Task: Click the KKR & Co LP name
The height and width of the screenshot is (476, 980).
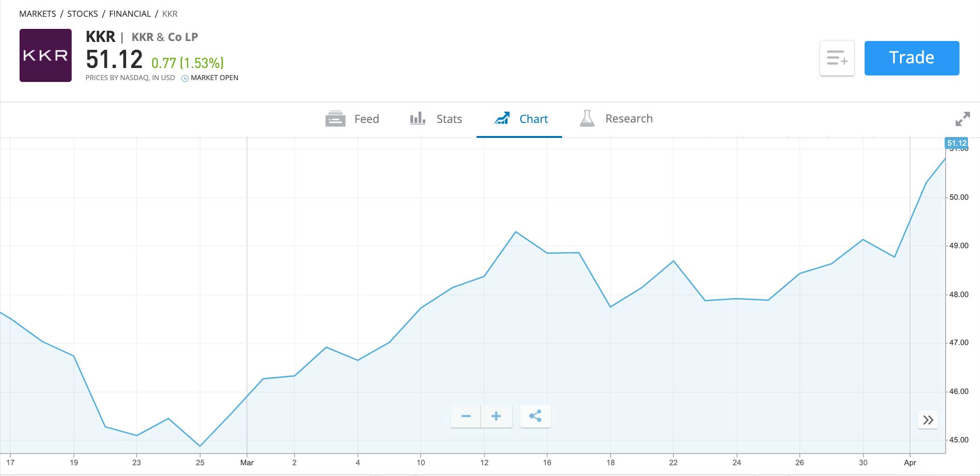Action: (x=165, y=37)
